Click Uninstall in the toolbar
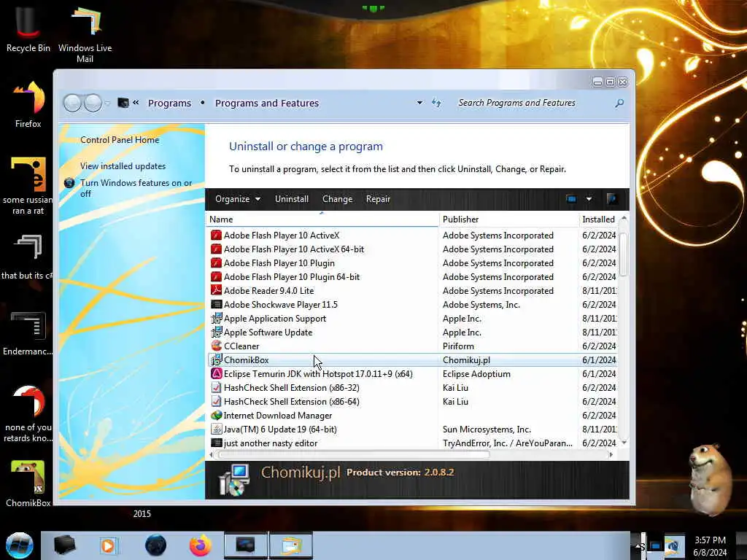This screenshot has height=560, width=747. pos(292,199)
